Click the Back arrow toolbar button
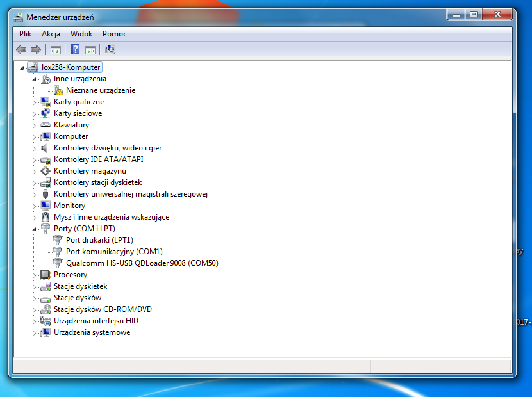Image resolution: width=532 pixels, height=397 pixels. pos(21,49)
